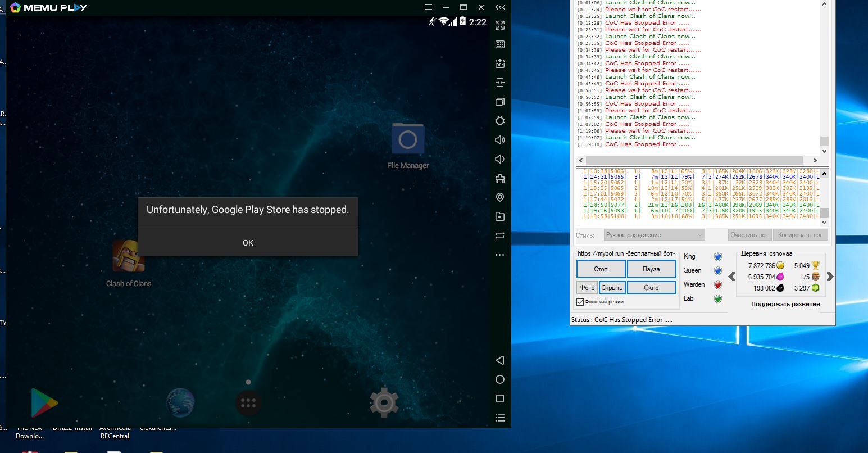Click the shake device icon in MEmu sidebar
Screen dimensions: 868x453
pyautogui.click(x=500, y=83)
